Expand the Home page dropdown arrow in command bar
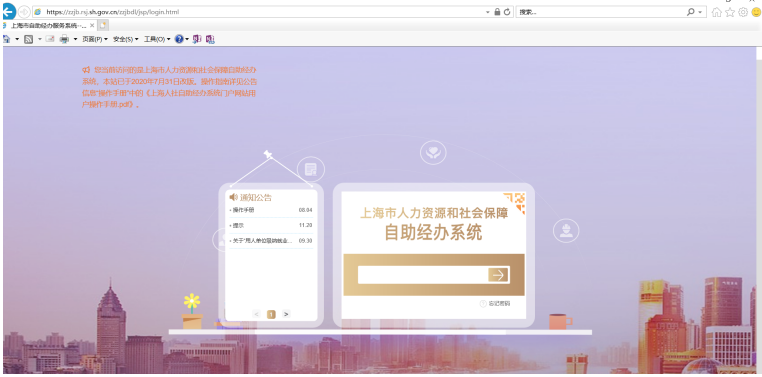This screenshot has height=377, width=762. [x=17, y=39]
